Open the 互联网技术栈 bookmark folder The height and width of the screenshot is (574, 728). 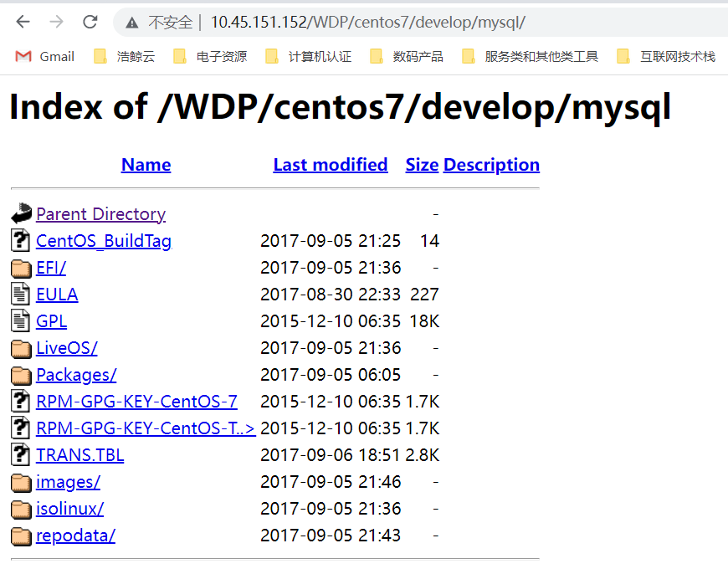pyautogui.click(x=666, y=57)
